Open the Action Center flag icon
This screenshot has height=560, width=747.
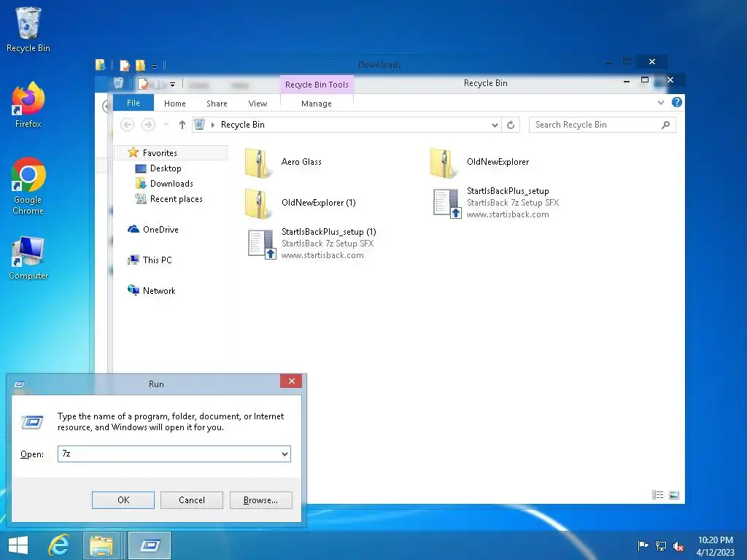[x=643, y=545]
